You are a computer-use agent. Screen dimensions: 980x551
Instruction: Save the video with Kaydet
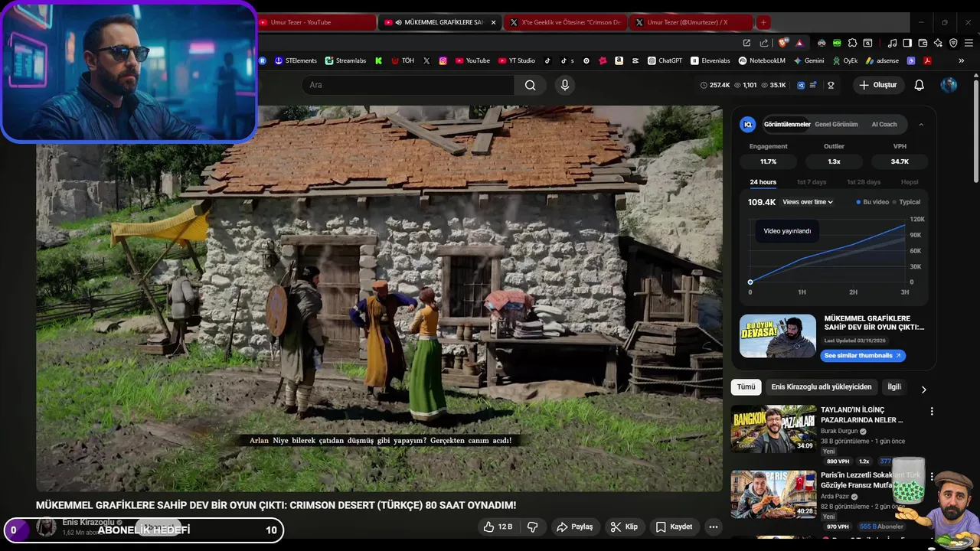tap(674, 527)
